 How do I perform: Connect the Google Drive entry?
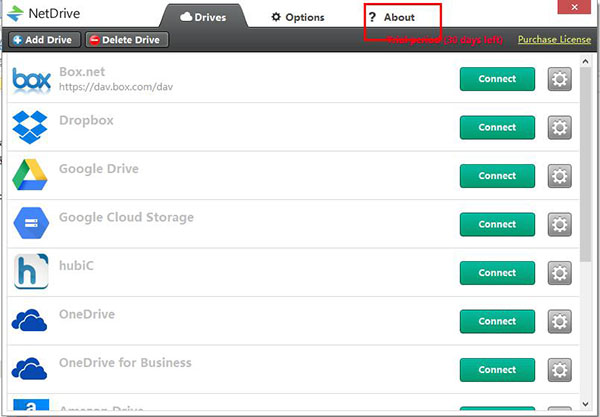[x=497, y=176]
